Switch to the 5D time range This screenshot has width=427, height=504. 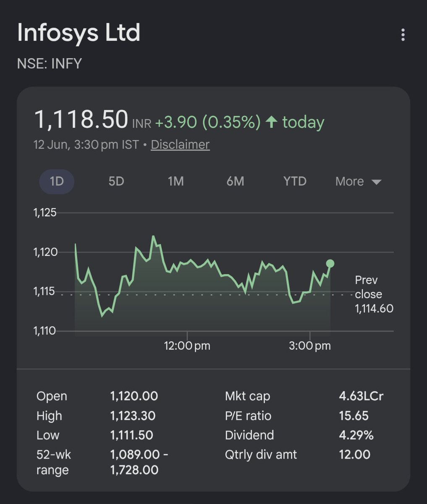pyautogui.click(x=116, y=181)
